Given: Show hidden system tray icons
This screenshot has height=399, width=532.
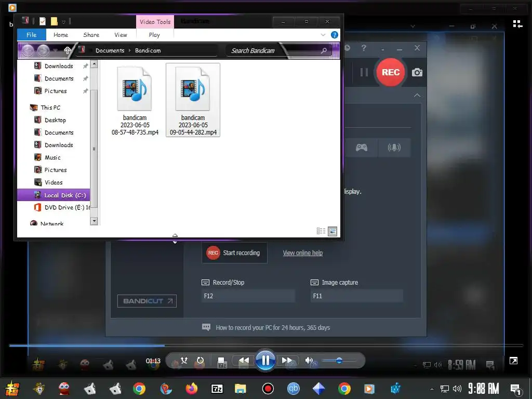Looking at the screenshot, I should click(x=432, y=389).
